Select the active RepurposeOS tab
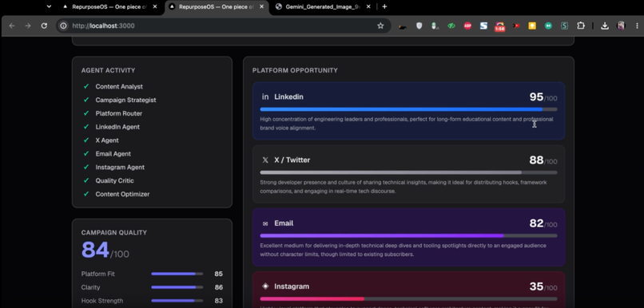 (217, 6)
